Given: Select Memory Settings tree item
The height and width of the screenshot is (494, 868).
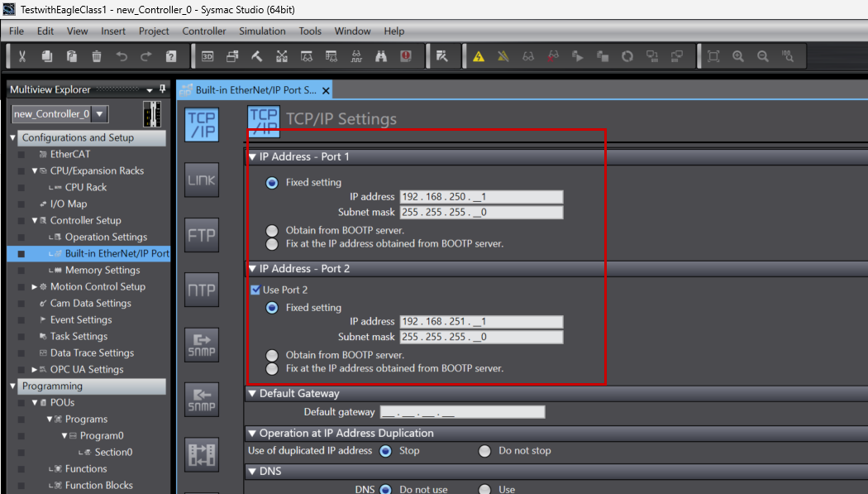Looking at the screenshot, I should pos(103,271).
